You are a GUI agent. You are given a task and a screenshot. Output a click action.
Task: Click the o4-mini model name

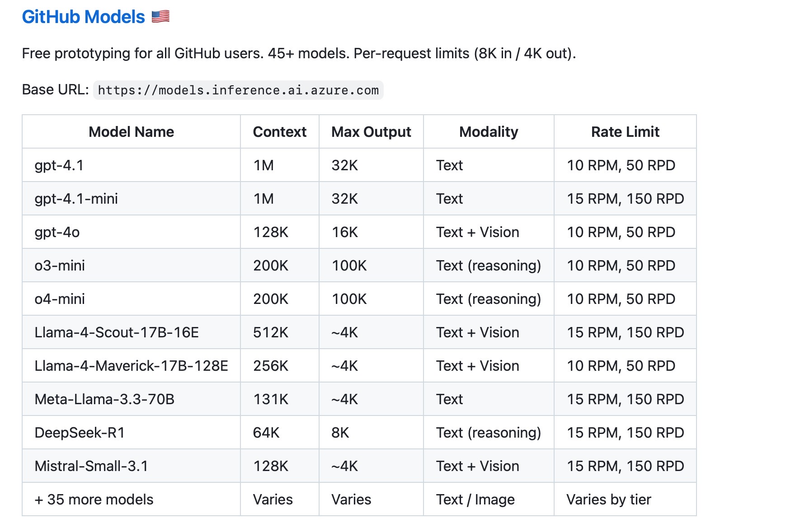click(x=60, y=299)
